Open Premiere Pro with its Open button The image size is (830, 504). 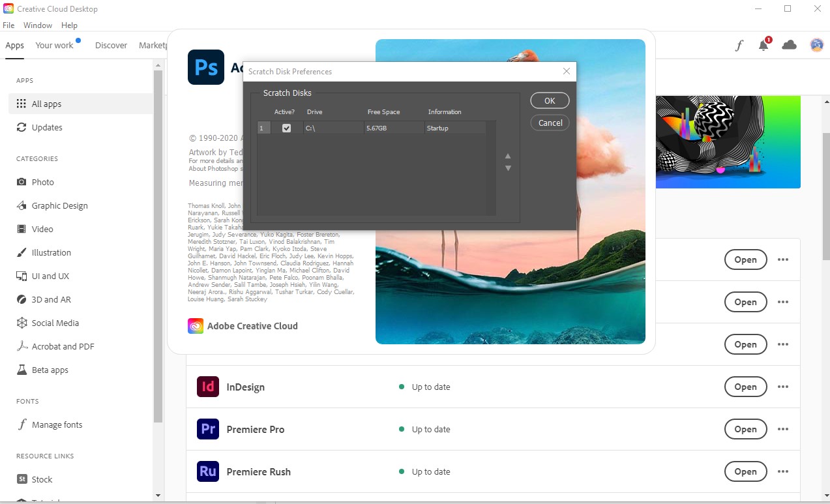tap(745, 429)
